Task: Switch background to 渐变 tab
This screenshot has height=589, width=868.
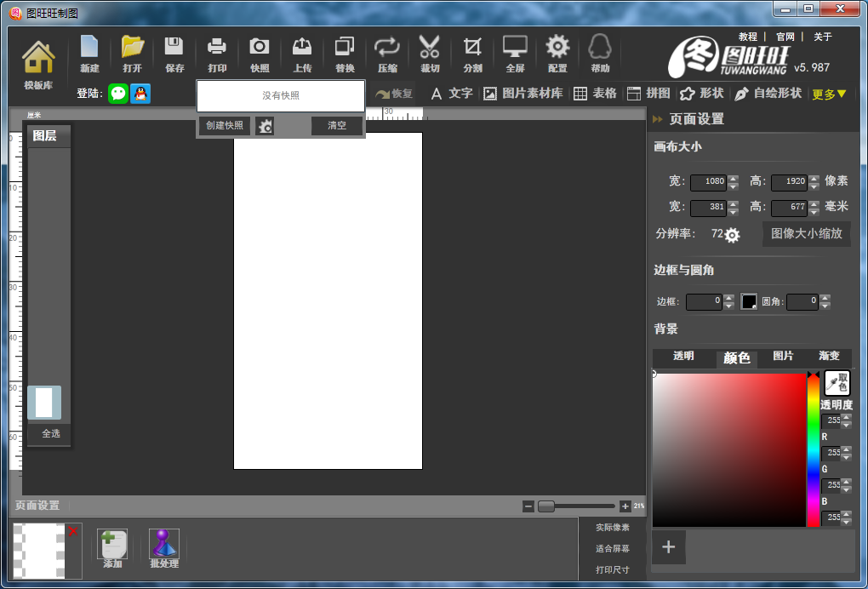Action: (829, 357)
